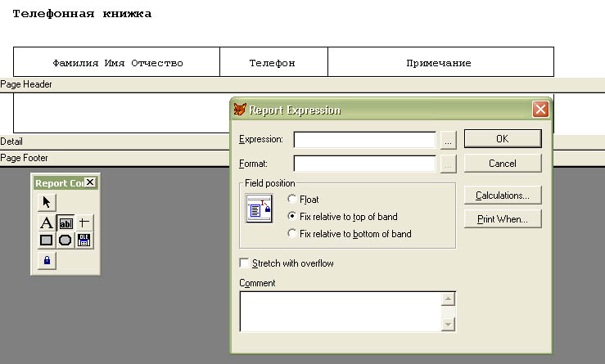Screen dimensions: 605x364
Task: Click into the Comment text area
Action: point(340,311)
